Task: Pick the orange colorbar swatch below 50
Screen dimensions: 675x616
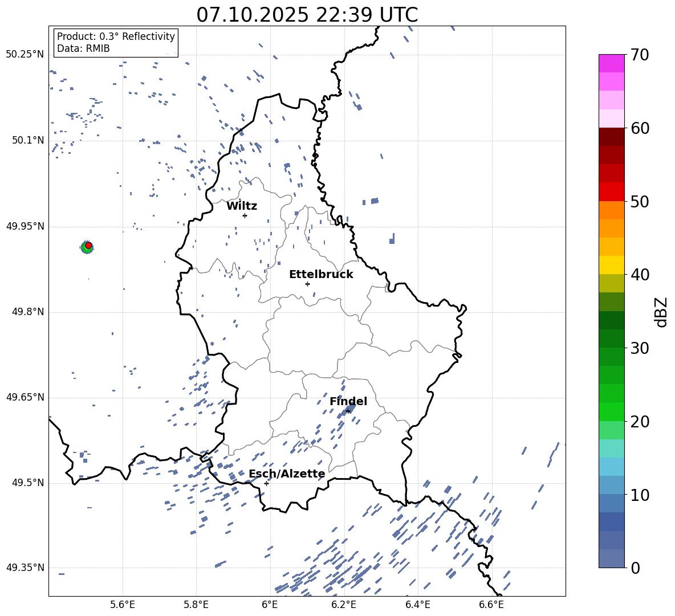Action: click(611, 210)
